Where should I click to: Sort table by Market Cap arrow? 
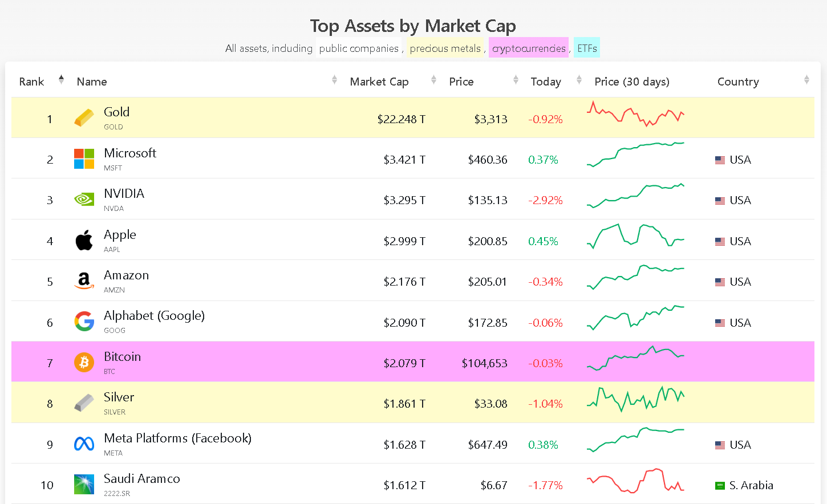tap(433, 80)
